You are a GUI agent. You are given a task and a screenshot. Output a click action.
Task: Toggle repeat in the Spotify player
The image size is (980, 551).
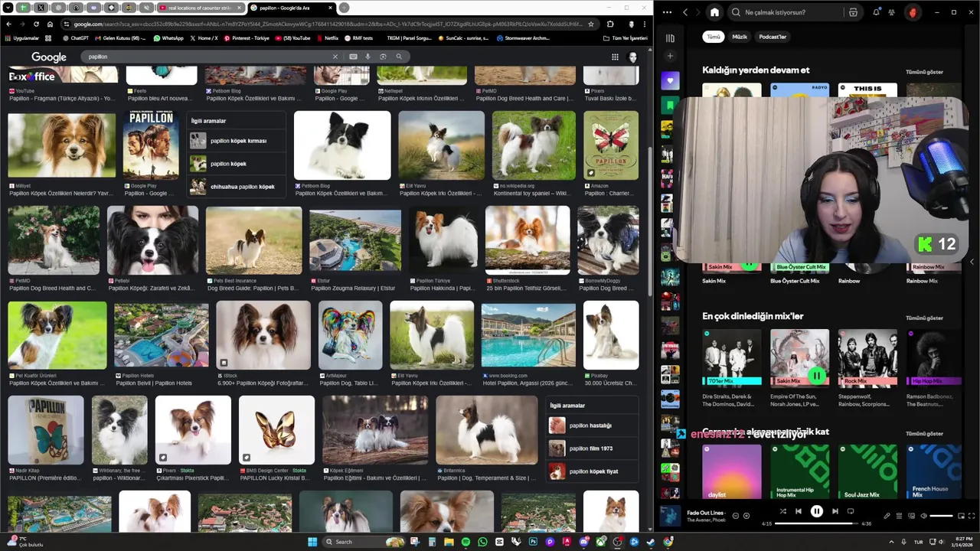[851, 511]
